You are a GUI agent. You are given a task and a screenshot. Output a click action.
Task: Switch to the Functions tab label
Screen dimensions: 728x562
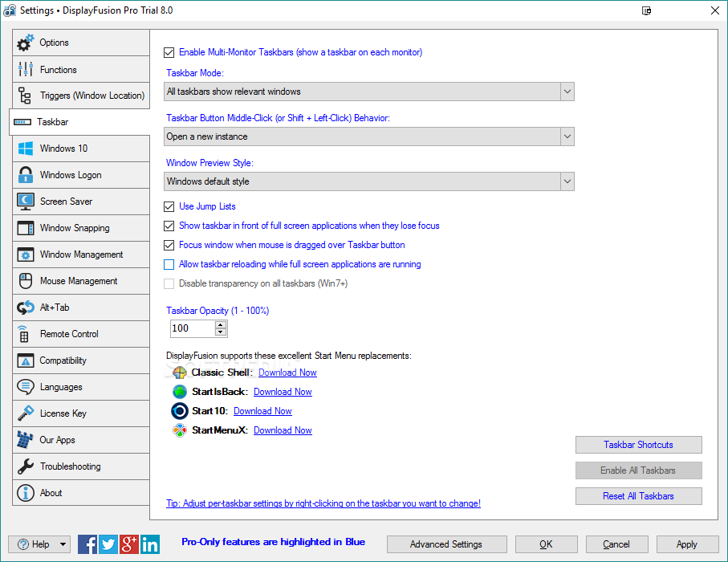click(59, 70)
